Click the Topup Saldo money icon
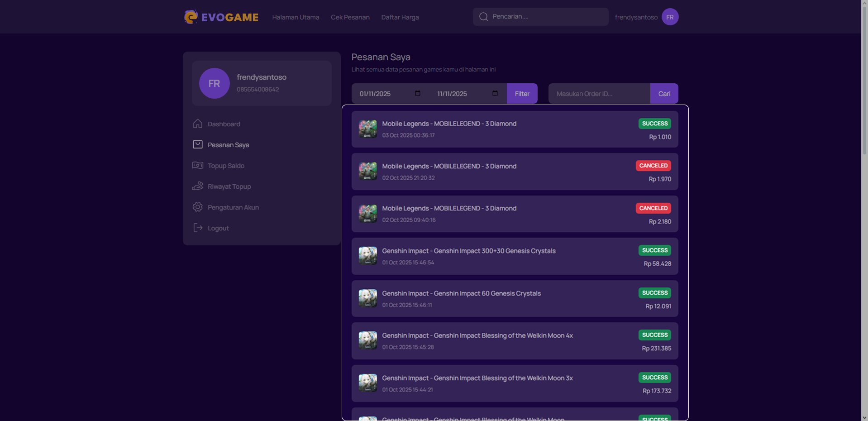 pyautogui.click(x=197, y=165)
